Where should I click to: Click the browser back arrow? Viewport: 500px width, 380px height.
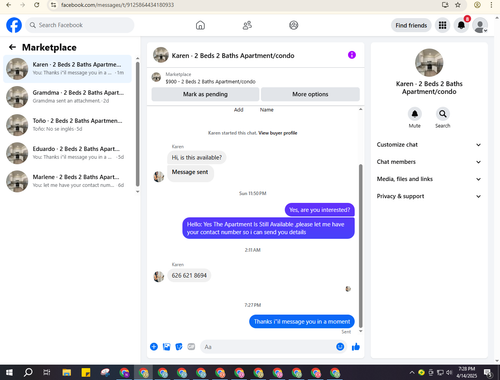9,5
